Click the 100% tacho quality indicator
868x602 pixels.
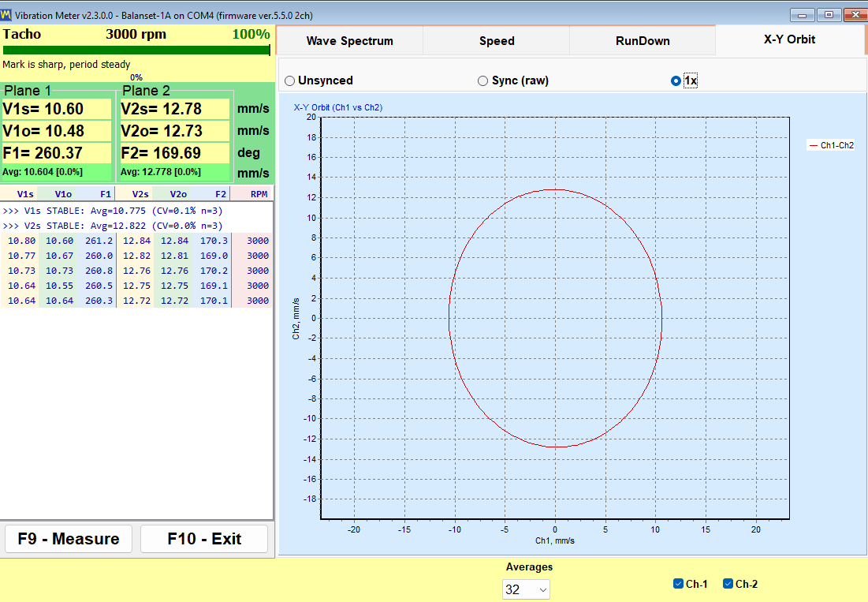[x=251, y=34]
